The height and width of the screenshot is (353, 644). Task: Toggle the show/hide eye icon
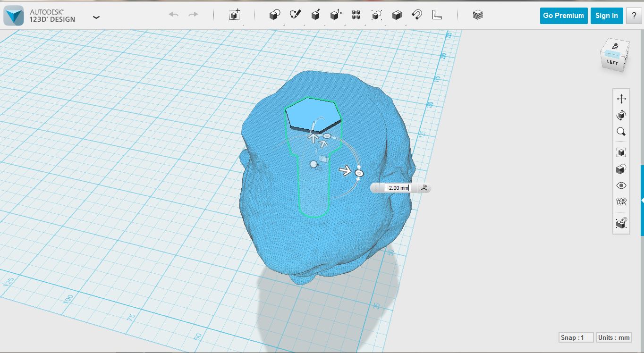point(621,185)
